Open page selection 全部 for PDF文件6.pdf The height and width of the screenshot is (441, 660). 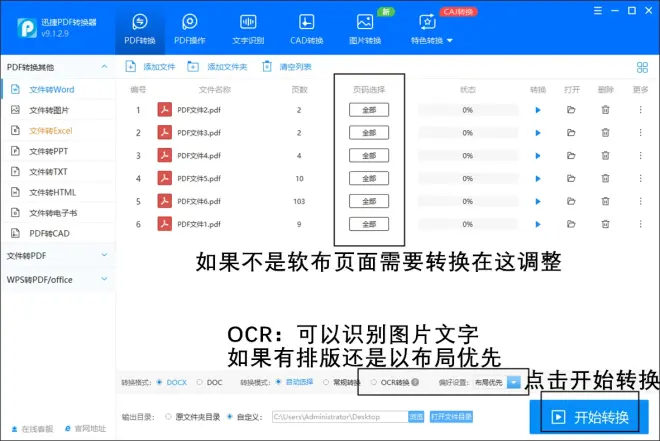pos(369,201)
